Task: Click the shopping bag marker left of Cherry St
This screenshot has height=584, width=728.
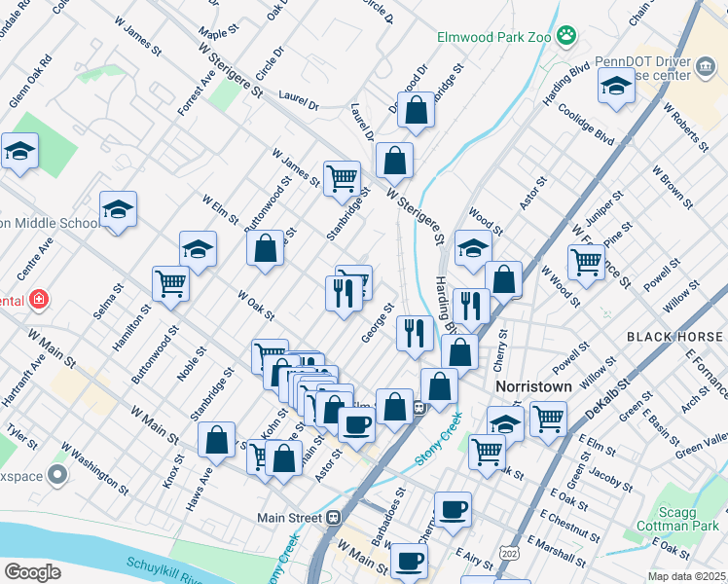Action: click(x=459, y=353)
